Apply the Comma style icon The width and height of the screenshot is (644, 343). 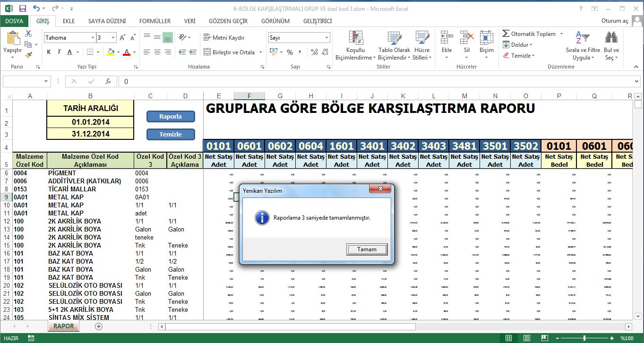[x=301, y=52]
